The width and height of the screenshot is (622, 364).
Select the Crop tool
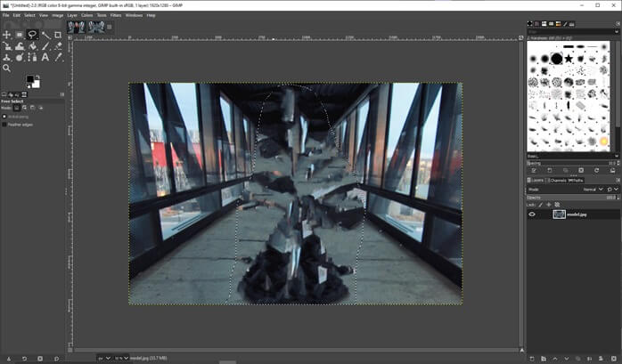(58, 35)
